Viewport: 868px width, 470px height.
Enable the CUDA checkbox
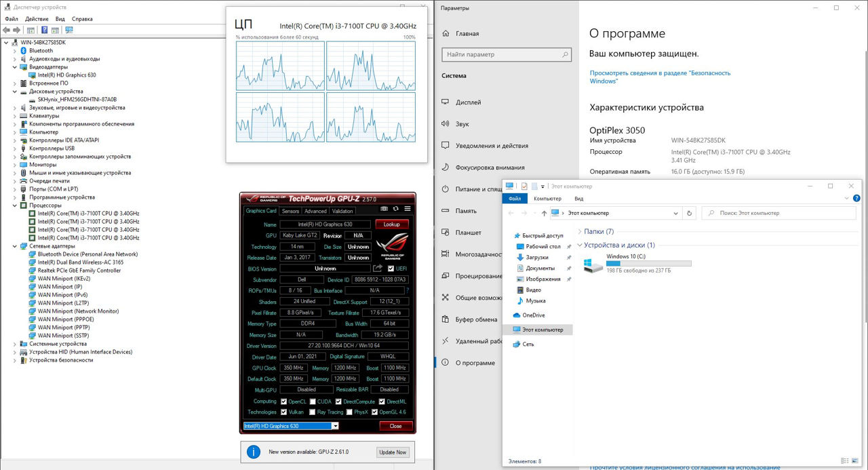coord(312,402)
